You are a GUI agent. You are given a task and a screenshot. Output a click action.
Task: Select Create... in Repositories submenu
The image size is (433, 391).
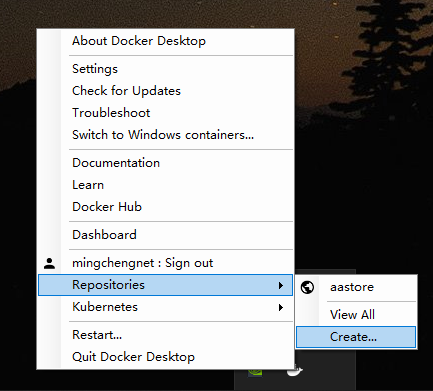(x=356, y=337)
